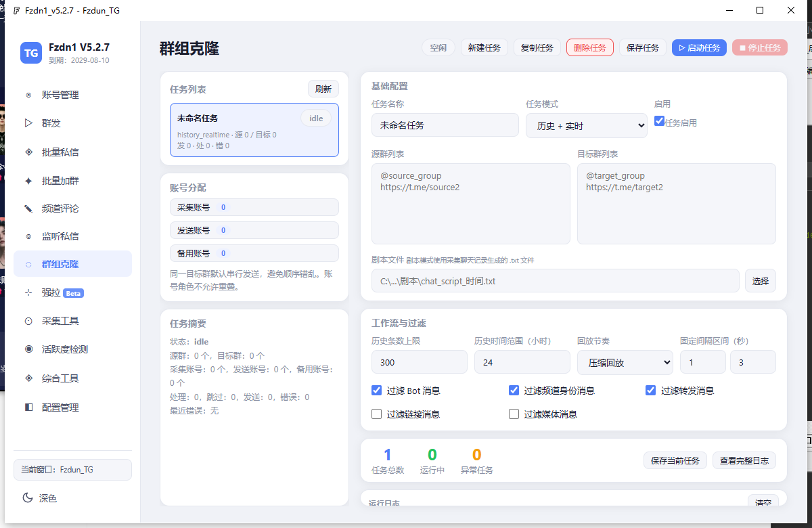This screenshot has height=528, width=812.
Task: Click the 新建任务 button
Action: [484, 47]
